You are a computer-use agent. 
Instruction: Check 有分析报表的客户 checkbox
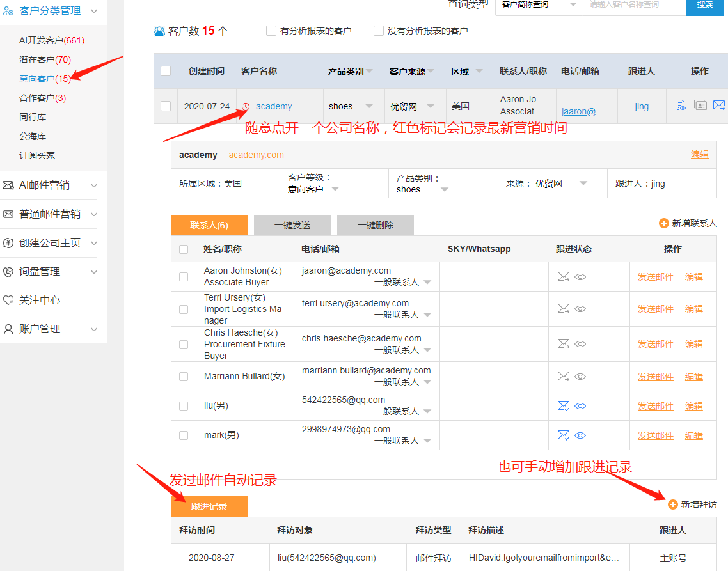pyautogui.click(x=271, y=31)
